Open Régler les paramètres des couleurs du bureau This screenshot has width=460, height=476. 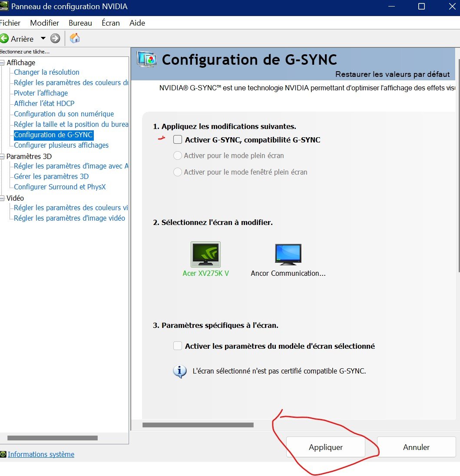pos(71,83)
